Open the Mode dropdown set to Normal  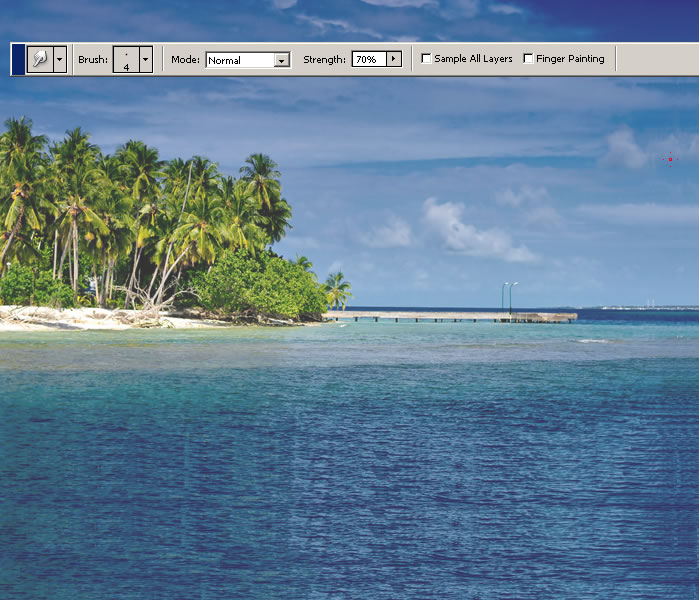[248, 60]
